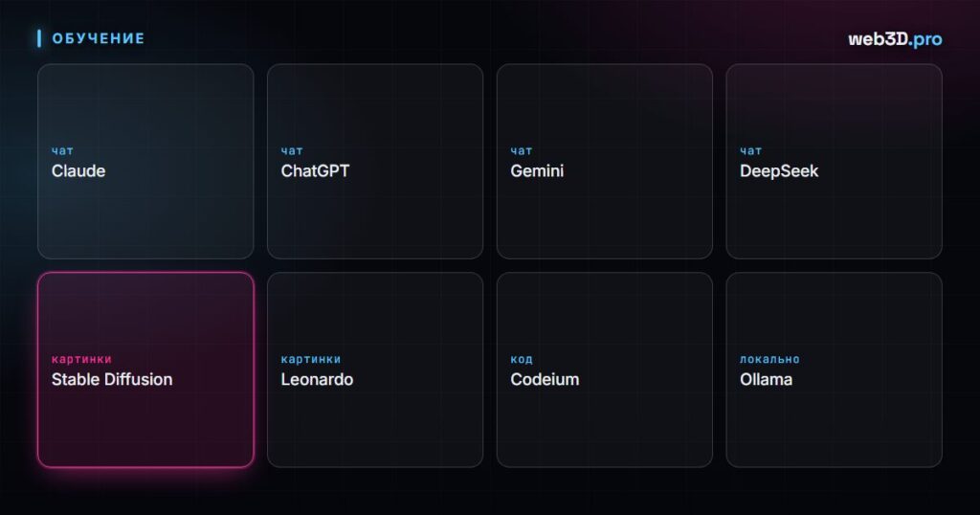Screen dimensions: 980x515
Task: Open the Gemini chat card
Action: [605, 161]
